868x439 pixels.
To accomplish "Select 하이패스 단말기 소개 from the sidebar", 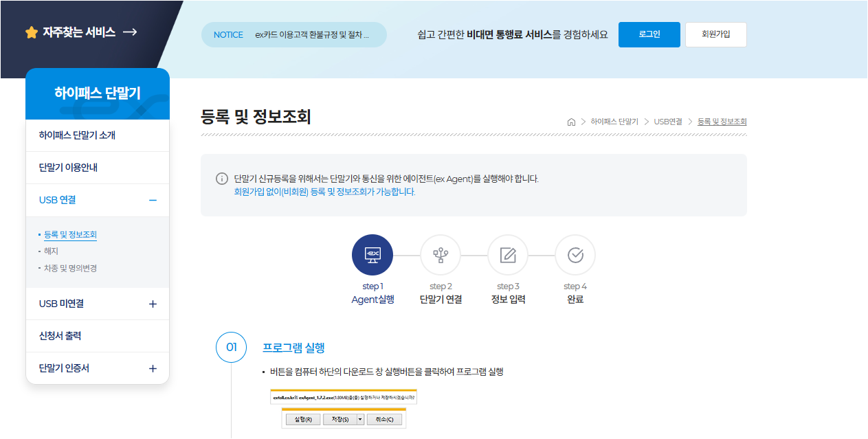I will (77, 135).
